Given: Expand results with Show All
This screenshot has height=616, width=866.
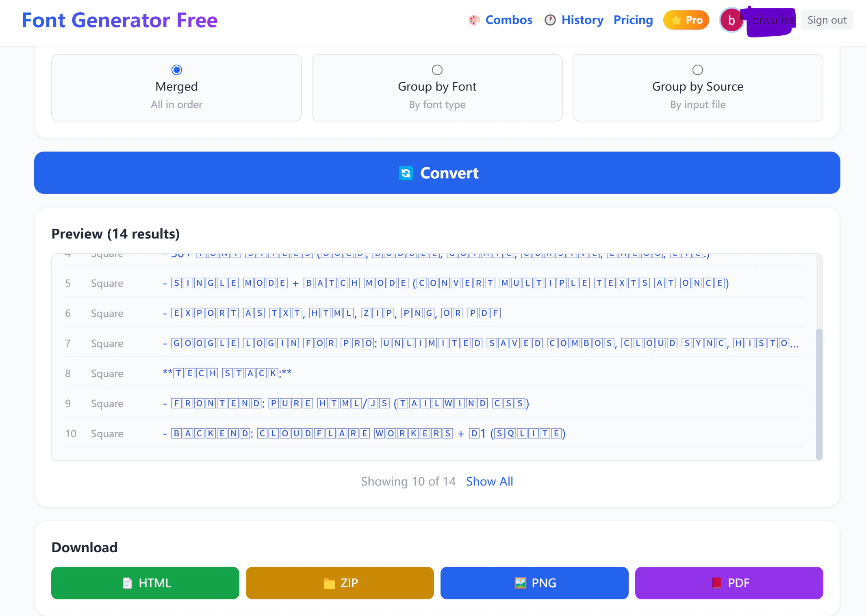Looking at the screenshot, I should click(489, 482).
